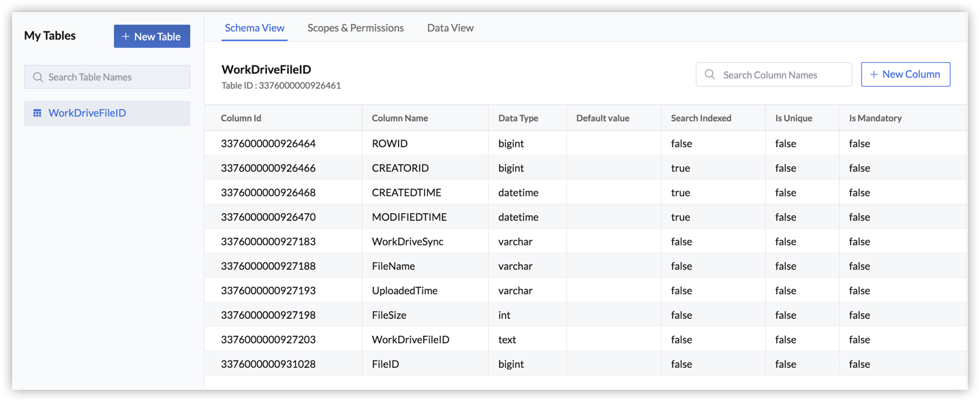Click the Is Unique header
Image resolution: width=980 pixels, height=402 pixels.
tap(794, 118)
